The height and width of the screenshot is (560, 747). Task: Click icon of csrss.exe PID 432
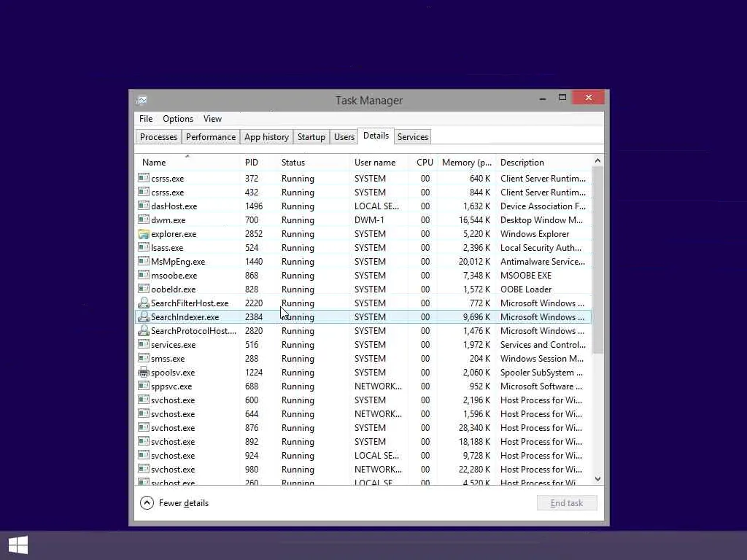pos(144,192)
